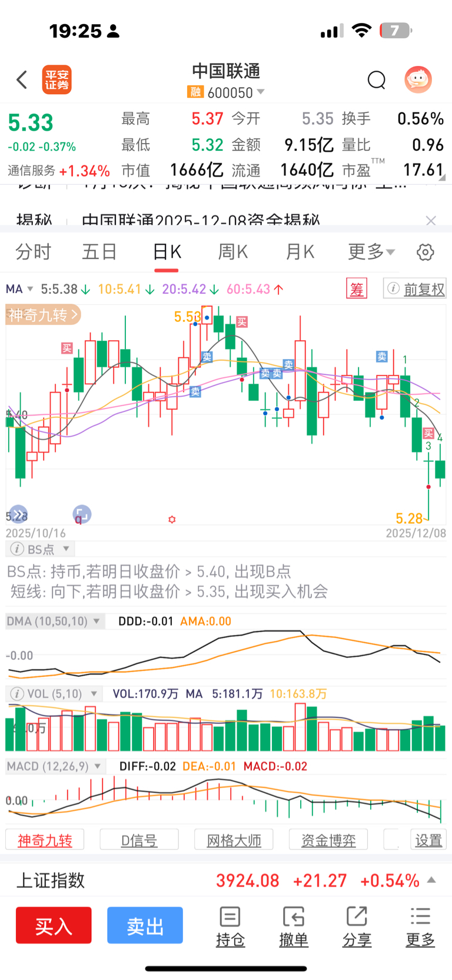Open the DMA (10,50,10) dropdown

click(x=96, y=621)
